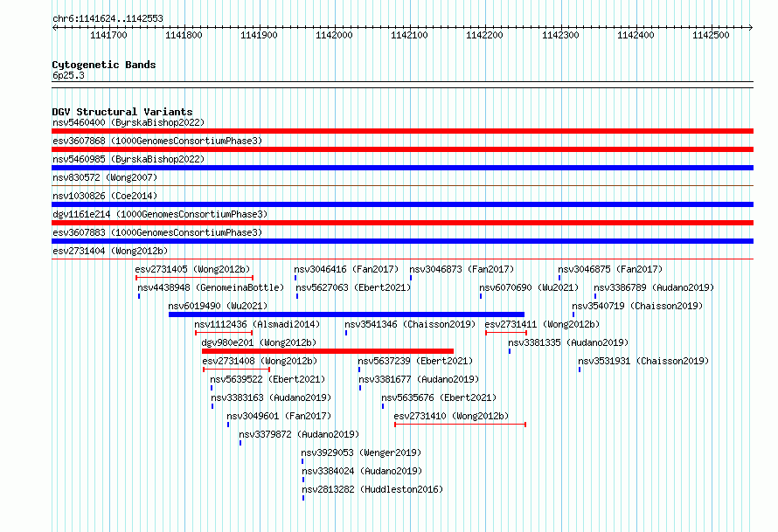Click the nsv3386789 (Audano2019) label
Image resolution: width=778 pixels, height=532 pixels.
coord(654,287)
